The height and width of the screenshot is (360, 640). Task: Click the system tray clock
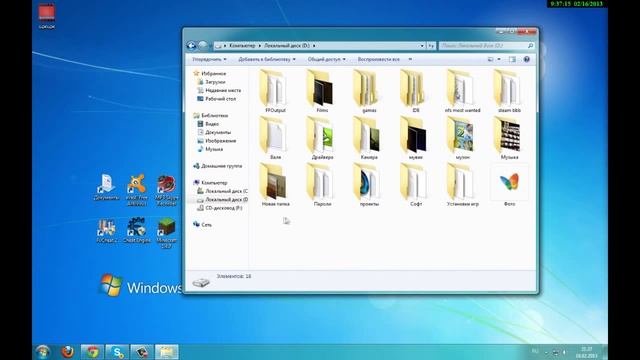click(x=587, y=352)
